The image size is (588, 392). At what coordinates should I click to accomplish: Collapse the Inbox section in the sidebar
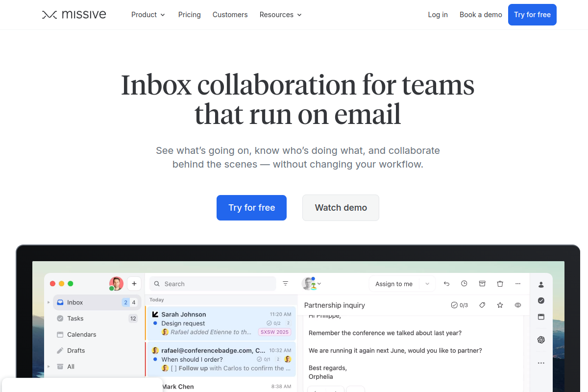48,302
